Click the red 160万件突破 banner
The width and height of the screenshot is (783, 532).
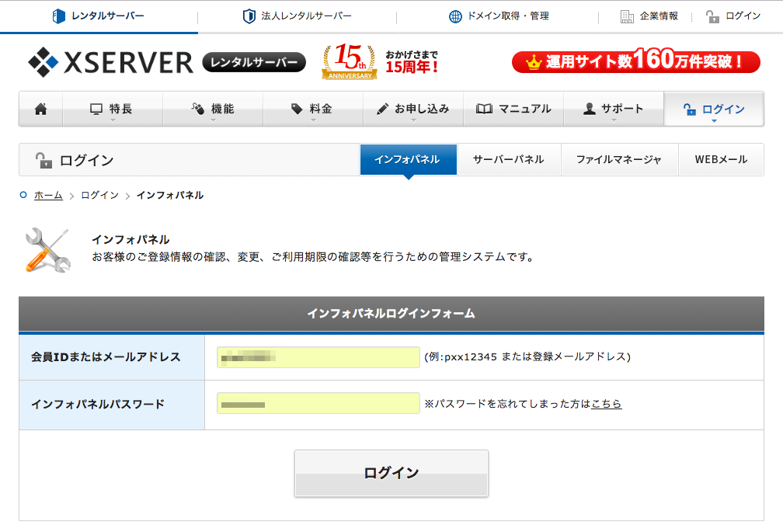(635, 61)
